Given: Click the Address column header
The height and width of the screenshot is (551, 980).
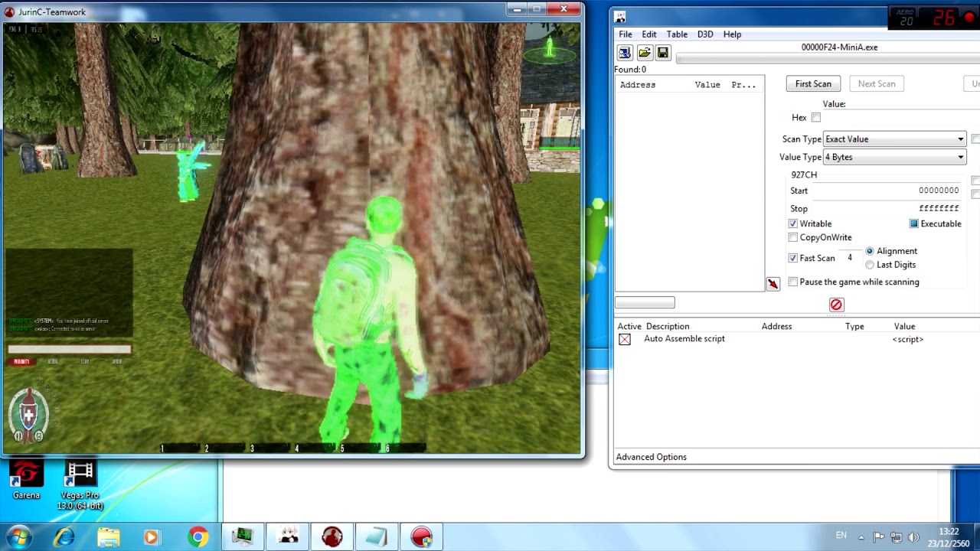Looking at the screenshot, I should pyautogui.click(x=638, y=85).
